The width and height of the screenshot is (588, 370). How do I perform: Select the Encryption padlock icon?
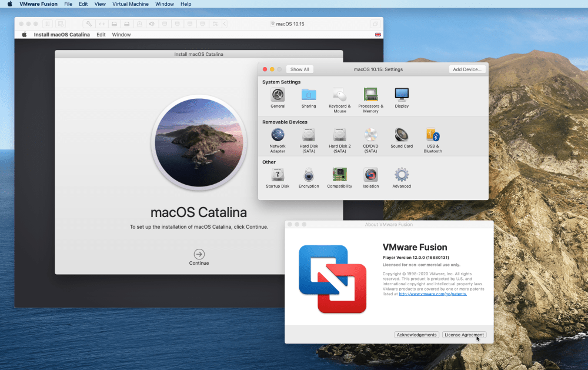(x=308, y=175)
